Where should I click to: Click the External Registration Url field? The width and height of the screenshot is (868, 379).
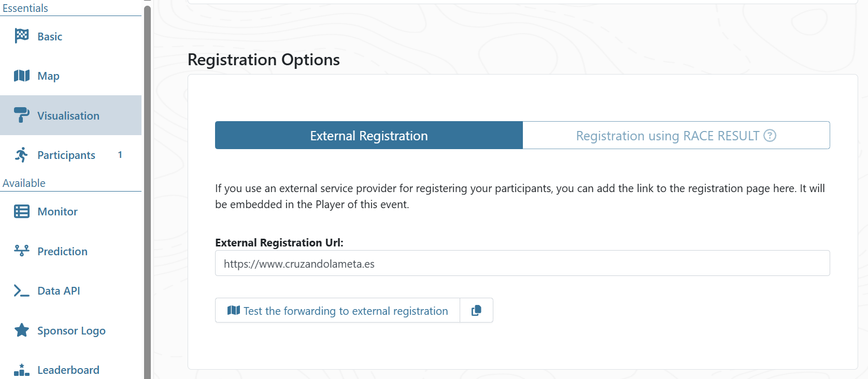522,264
